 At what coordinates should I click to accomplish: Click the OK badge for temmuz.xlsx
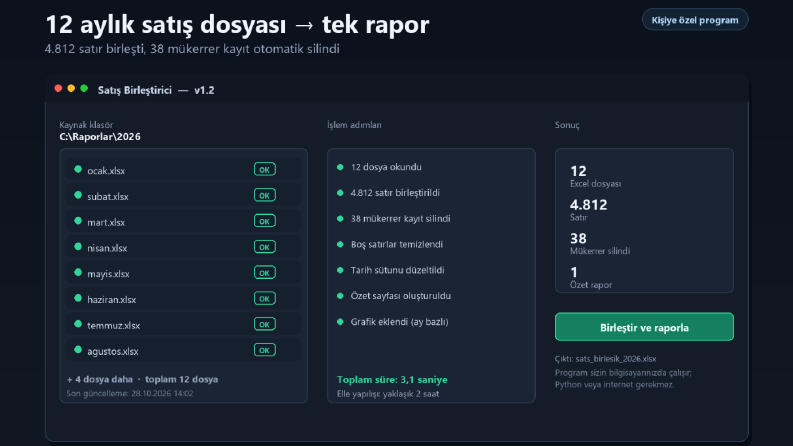265,324
